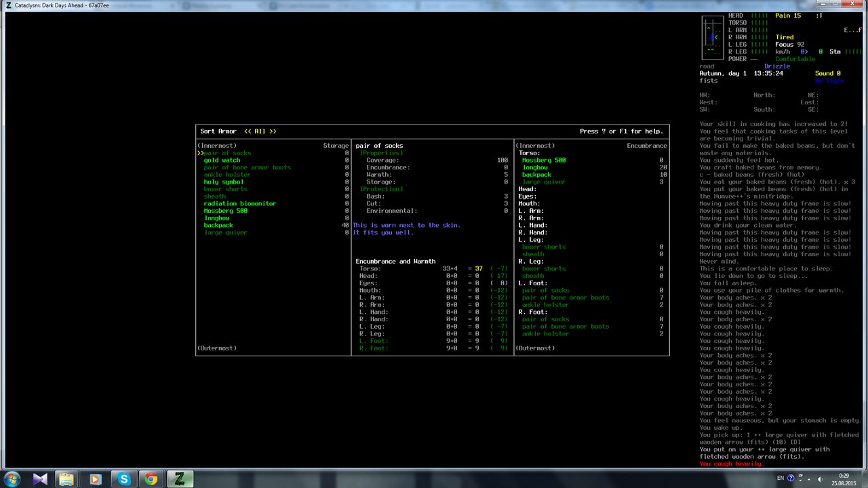Viewport: 868px width, 488px height.
Task: Switch to Google Chrome on the taskbar
Action: click(151, 479)
